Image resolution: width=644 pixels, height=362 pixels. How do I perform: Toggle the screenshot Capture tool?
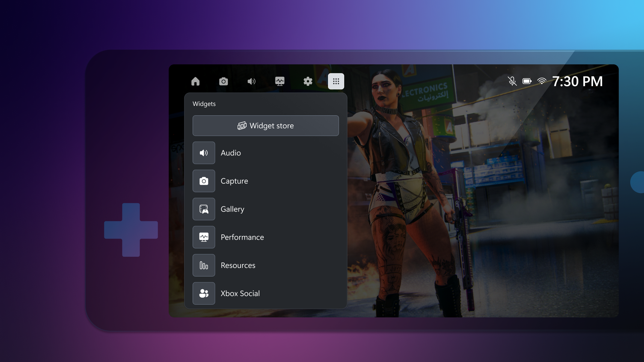223,81
